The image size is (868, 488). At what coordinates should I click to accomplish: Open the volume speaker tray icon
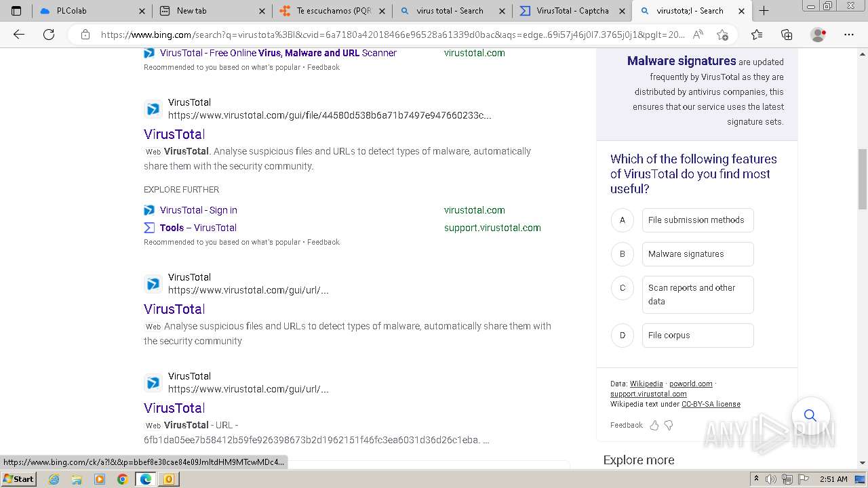[771, 479]
